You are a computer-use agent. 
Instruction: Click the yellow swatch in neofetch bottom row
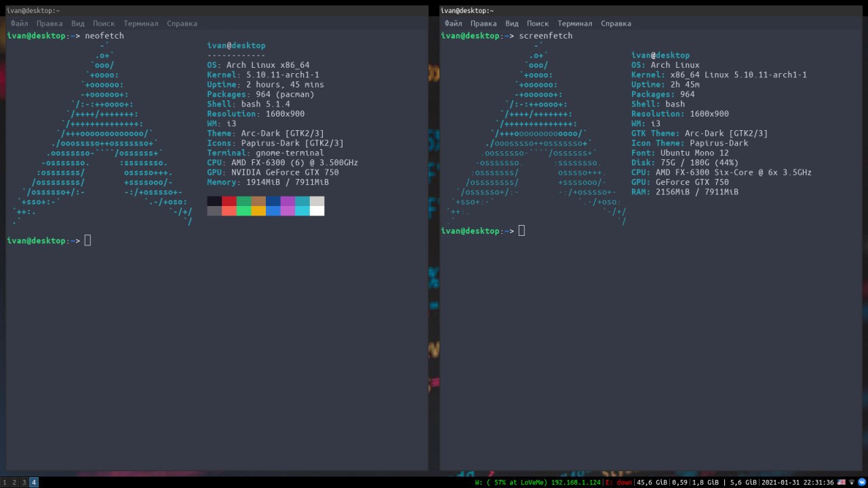coord(258,211)
